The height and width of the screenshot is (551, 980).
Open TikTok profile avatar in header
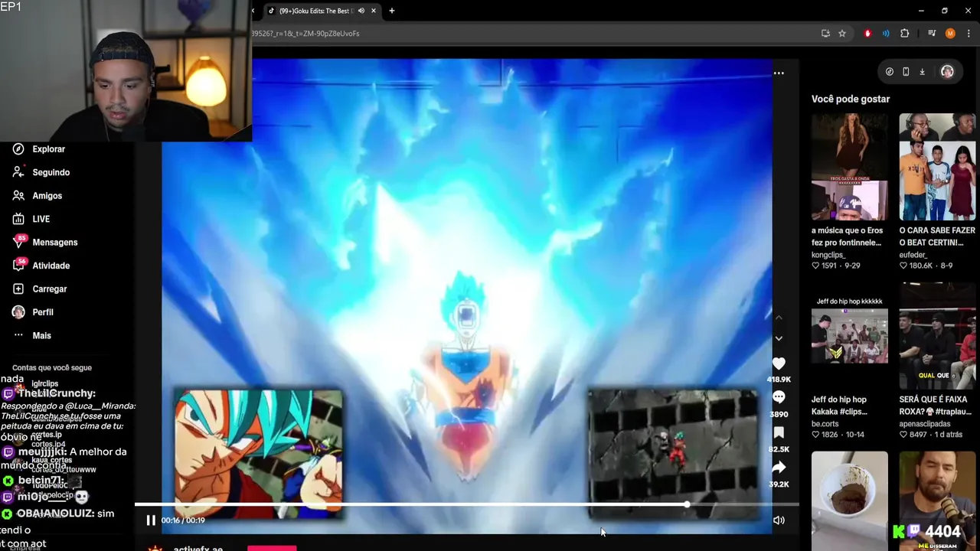947,72
